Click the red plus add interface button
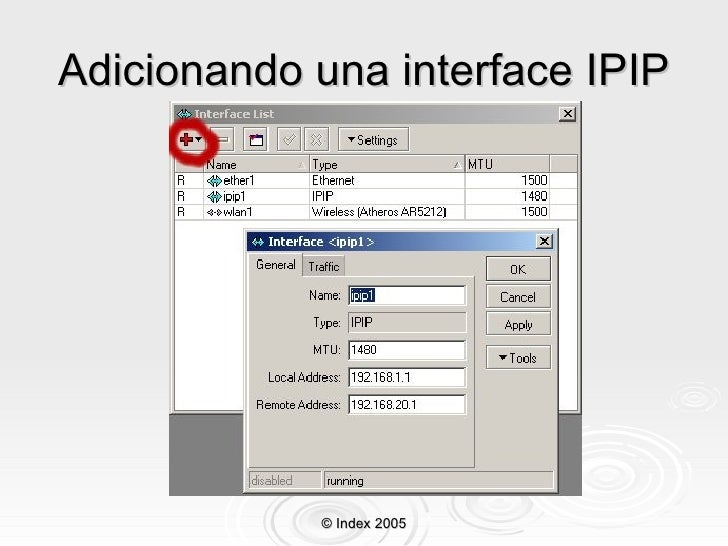The image size is (728, 546). click(190, 139)
